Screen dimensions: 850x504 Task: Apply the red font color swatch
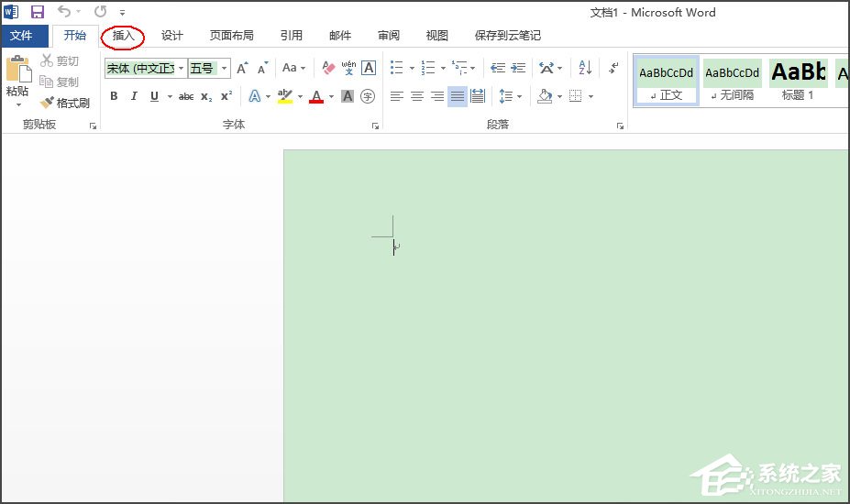pyautogui.click(x=316, y=96)
